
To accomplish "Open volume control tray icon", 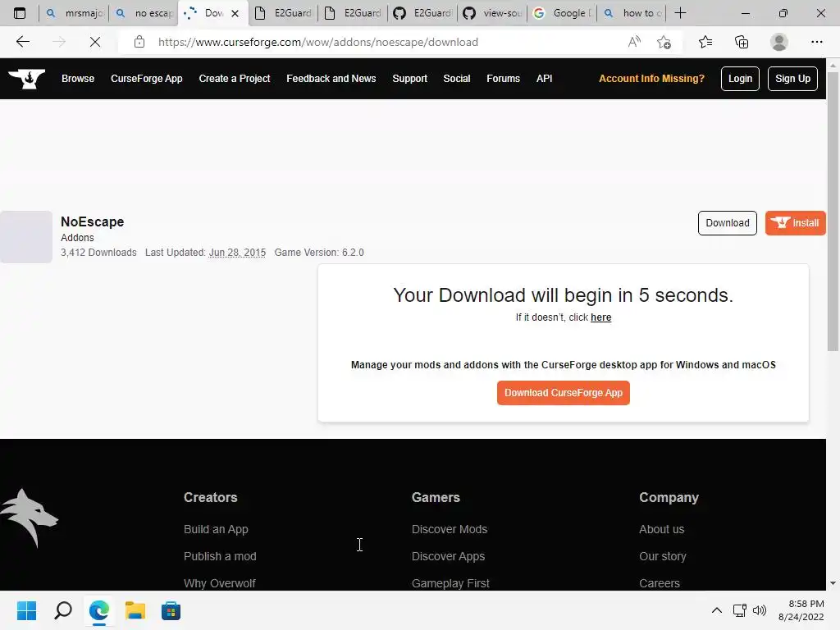I will click(x=760, y=610).
